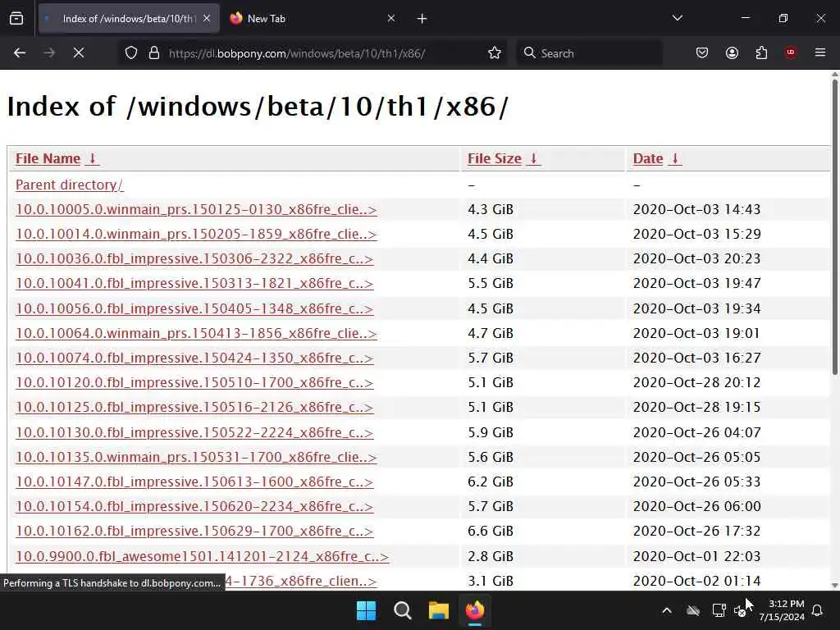This screenshot has width=840, height=630.
Task: Sort File Name descending arrow
Action: coord(92,158)
